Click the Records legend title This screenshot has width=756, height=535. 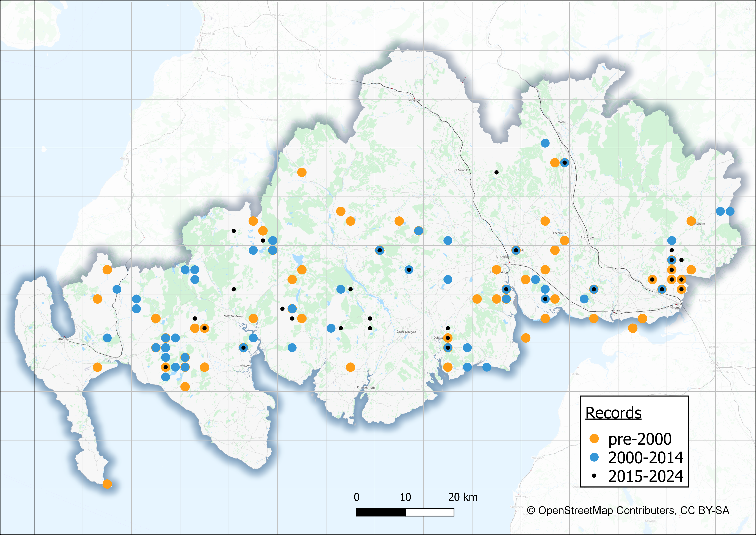coord(613,413)
